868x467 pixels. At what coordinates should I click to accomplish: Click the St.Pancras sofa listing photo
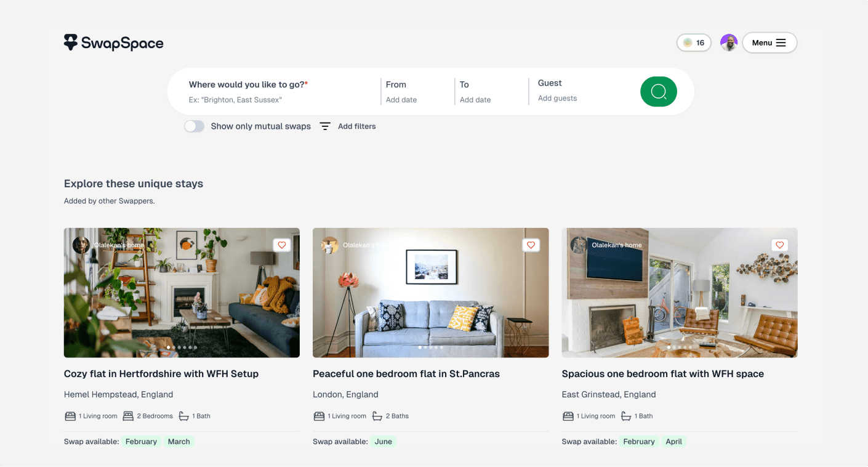click(431, 293)
